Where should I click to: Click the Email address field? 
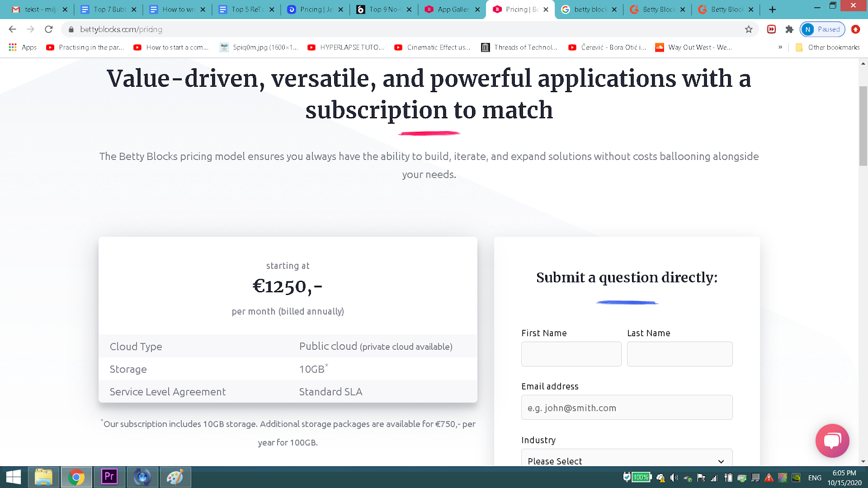(x=627, y=407)
